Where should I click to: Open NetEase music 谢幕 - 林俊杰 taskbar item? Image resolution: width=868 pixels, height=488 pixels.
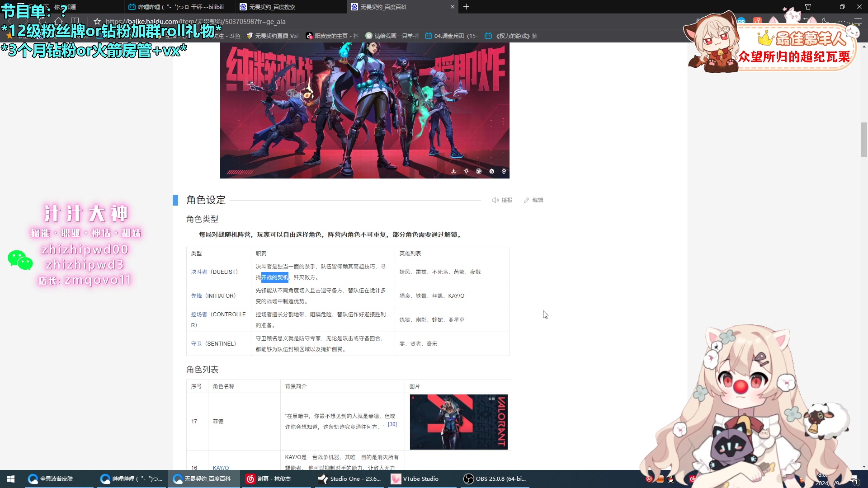[276, 479]
